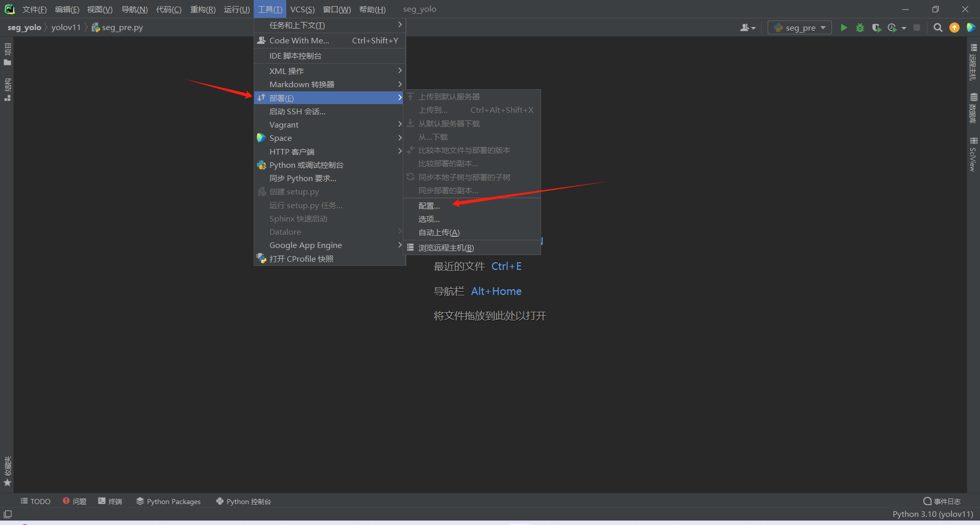This screenshot has width=980, height=525.
Task: Open TODO tool window
Action: click(x=36, y=502)
